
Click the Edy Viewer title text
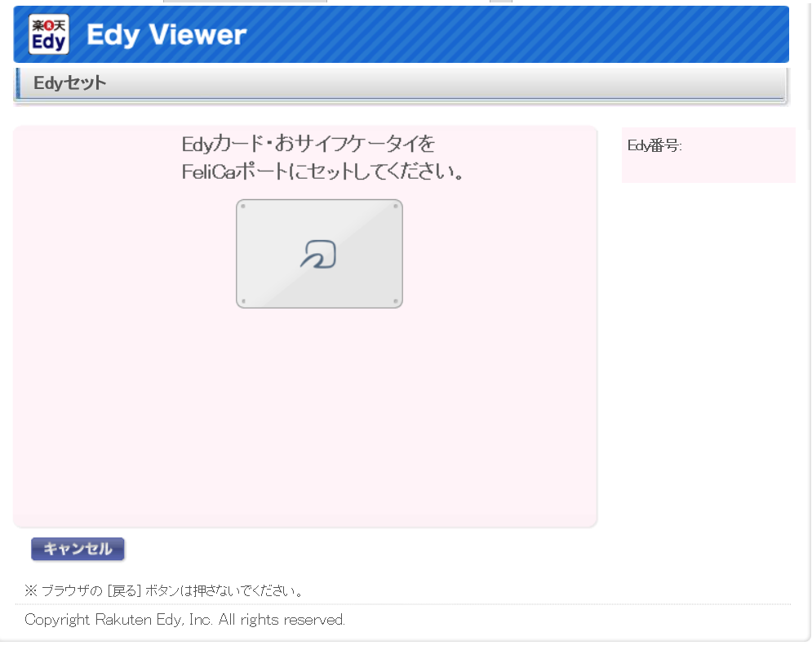point(166,35)
